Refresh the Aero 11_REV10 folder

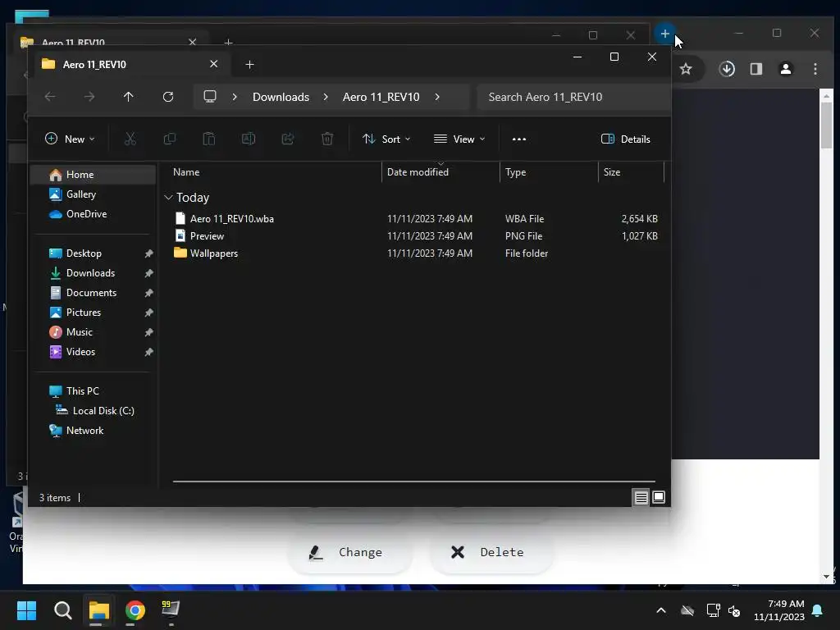pos(167,97)
